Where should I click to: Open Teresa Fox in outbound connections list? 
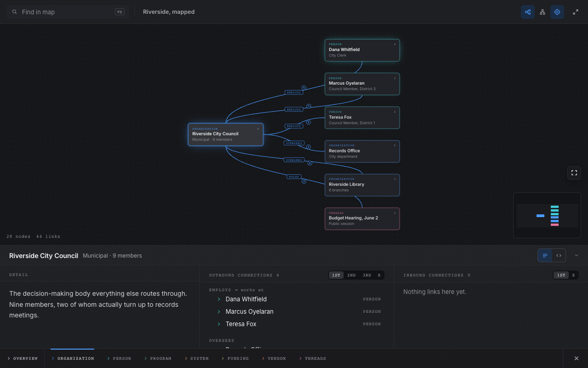click(x=241, y=324)
